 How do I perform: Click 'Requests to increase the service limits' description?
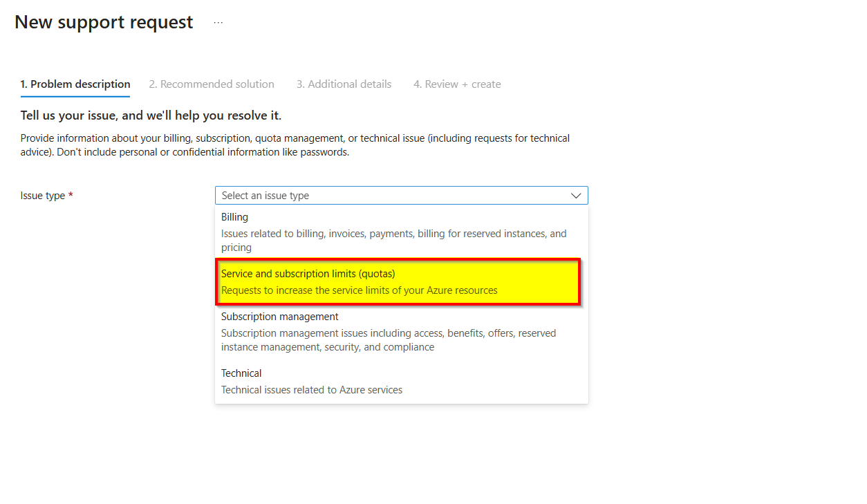(360, 290)
